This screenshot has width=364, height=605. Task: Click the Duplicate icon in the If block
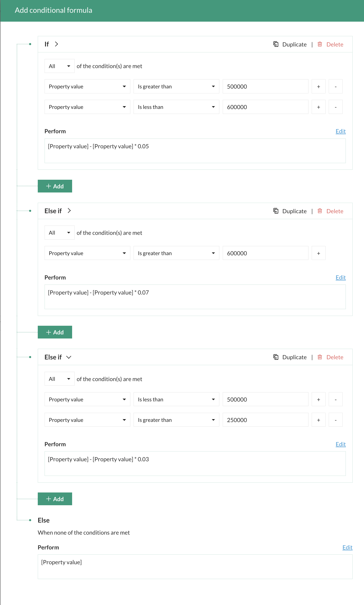click(x=276, y=44)
